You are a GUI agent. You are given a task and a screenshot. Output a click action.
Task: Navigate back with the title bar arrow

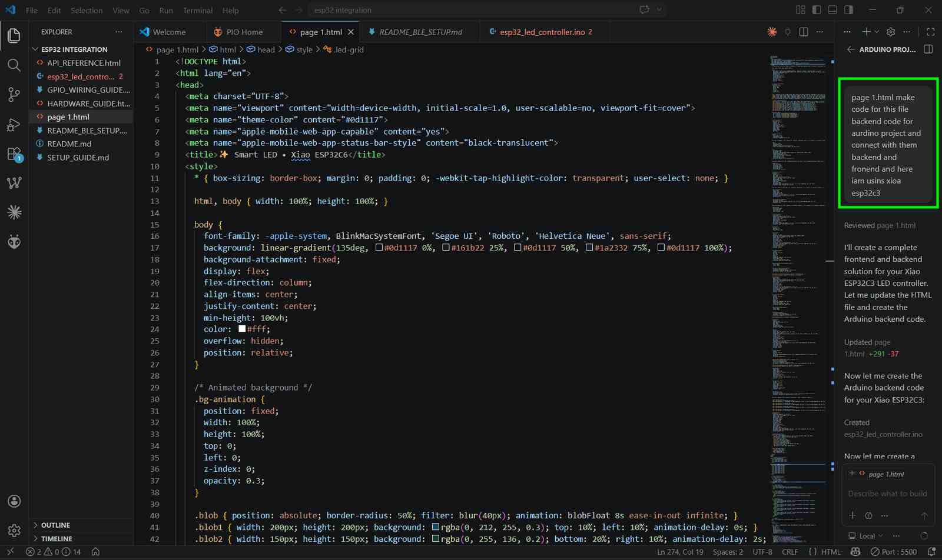pos(282,10)
